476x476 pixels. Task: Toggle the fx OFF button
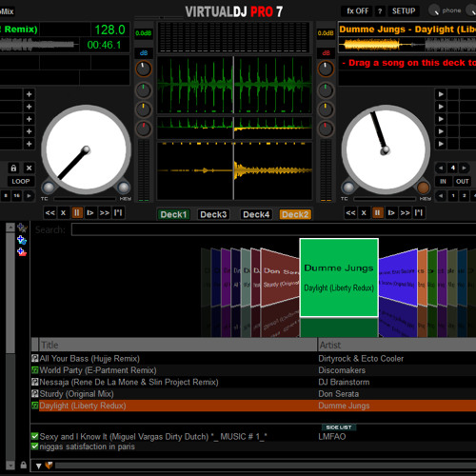point(357,11)
